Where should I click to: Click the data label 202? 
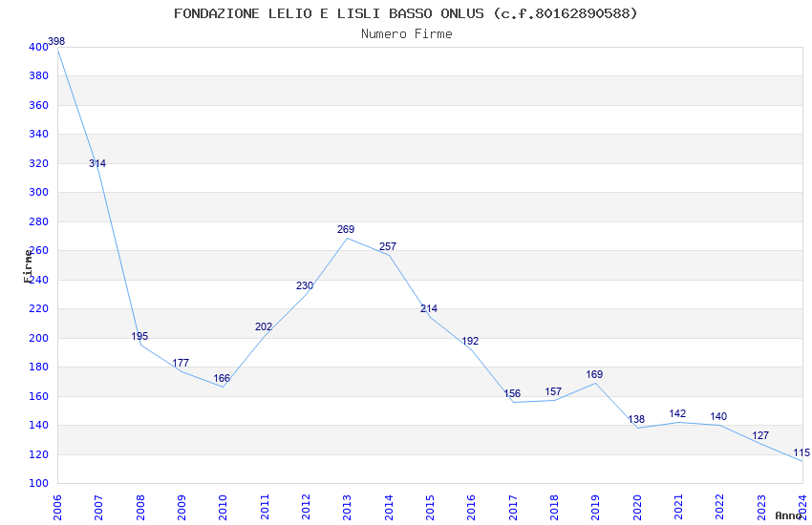pos(264,326)
